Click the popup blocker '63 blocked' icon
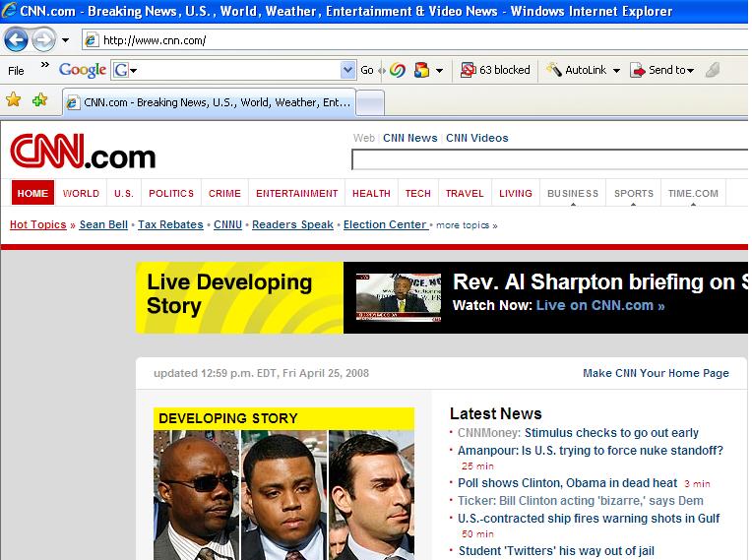Screen dimensions: 752x560 coord(495,70)
